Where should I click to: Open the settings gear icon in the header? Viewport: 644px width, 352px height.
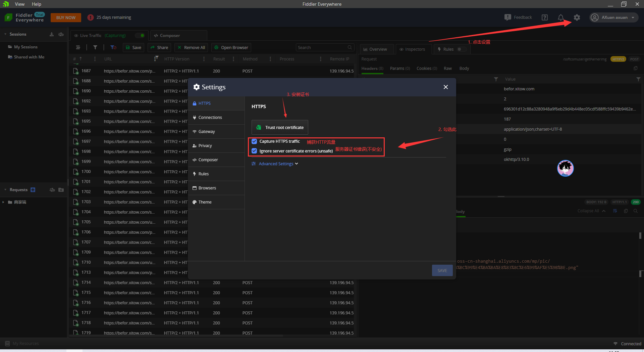(x=577, y=17)
